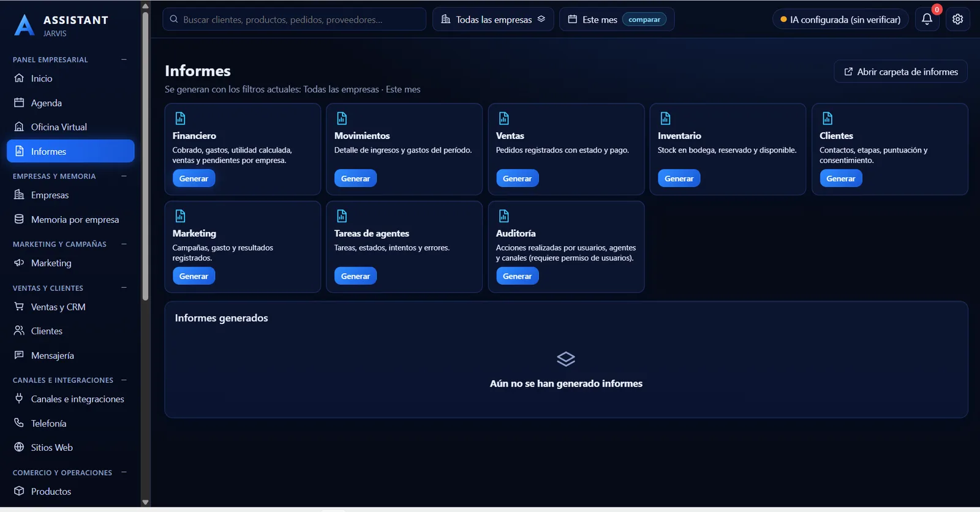Click the Assistant Jarvis logo
This screenshot has width=980, height=512.
click(x=24, y=25)
